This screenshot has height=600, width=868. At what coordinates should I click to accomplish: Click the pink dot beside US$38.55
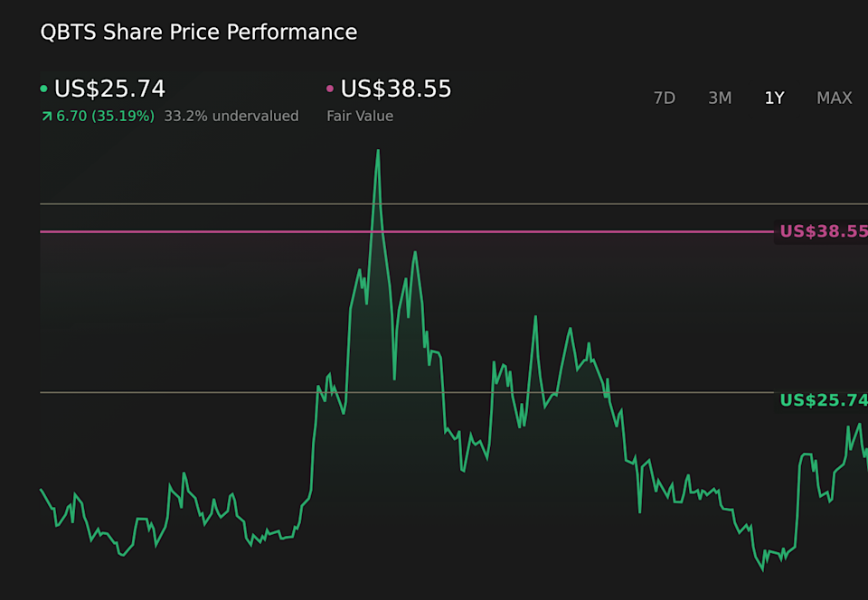[330, 89]
